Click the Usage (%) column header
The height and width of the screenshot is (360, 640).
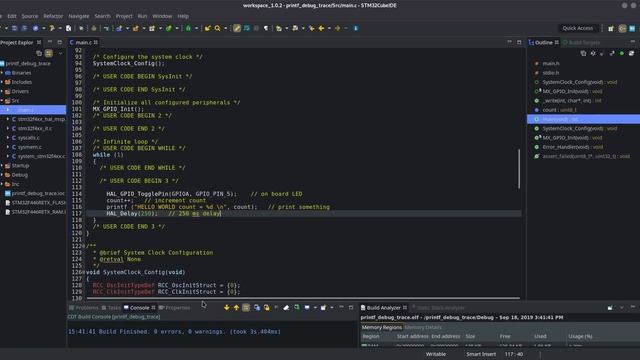click(x=580, y=336)
